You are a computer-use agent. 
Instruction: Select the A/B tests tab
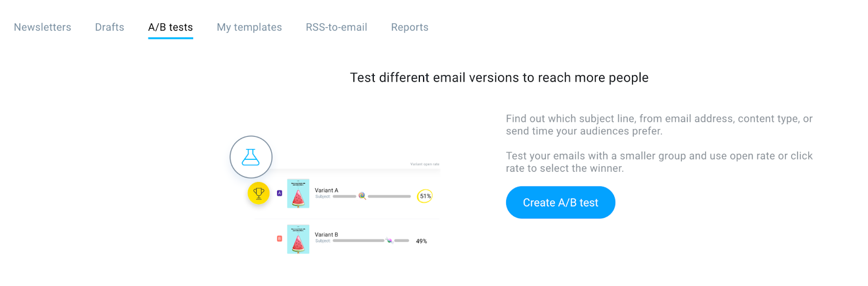[170, 27]
